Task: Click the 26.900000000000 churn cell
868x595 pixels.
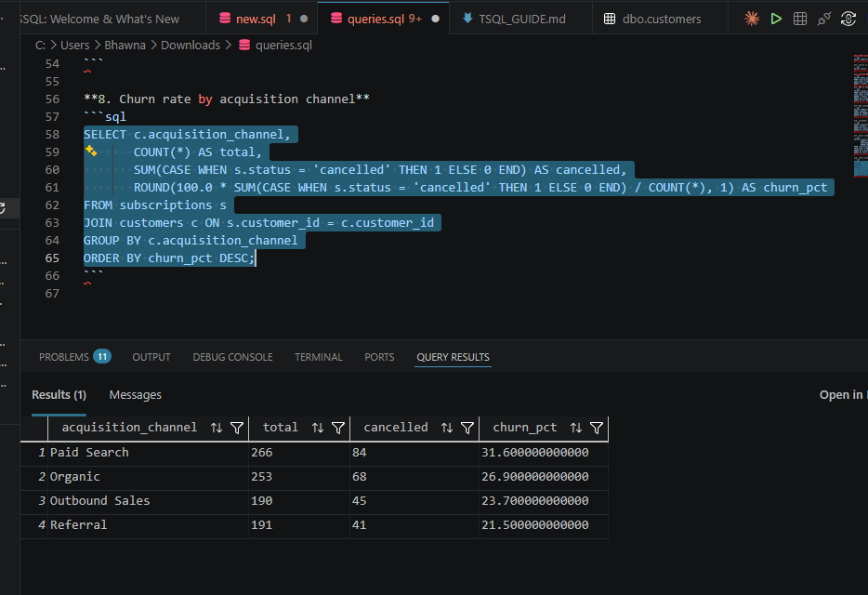Action: coord(544,477)
